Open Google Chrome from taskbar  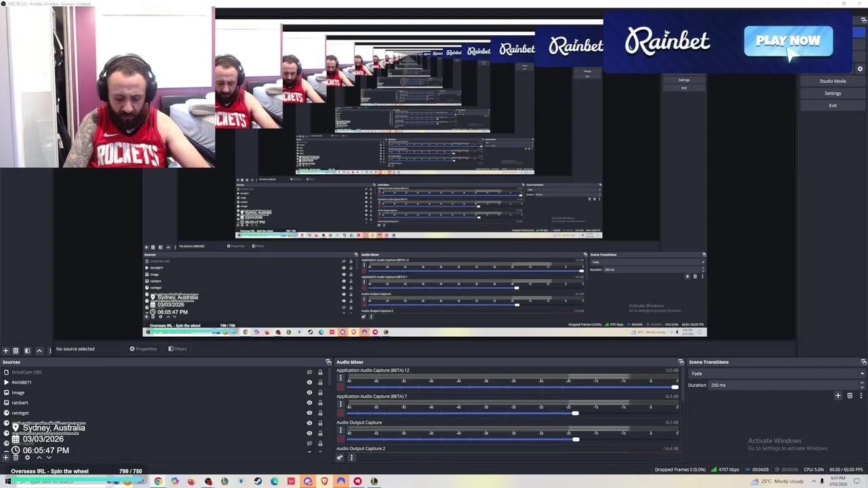coord(158,481)
